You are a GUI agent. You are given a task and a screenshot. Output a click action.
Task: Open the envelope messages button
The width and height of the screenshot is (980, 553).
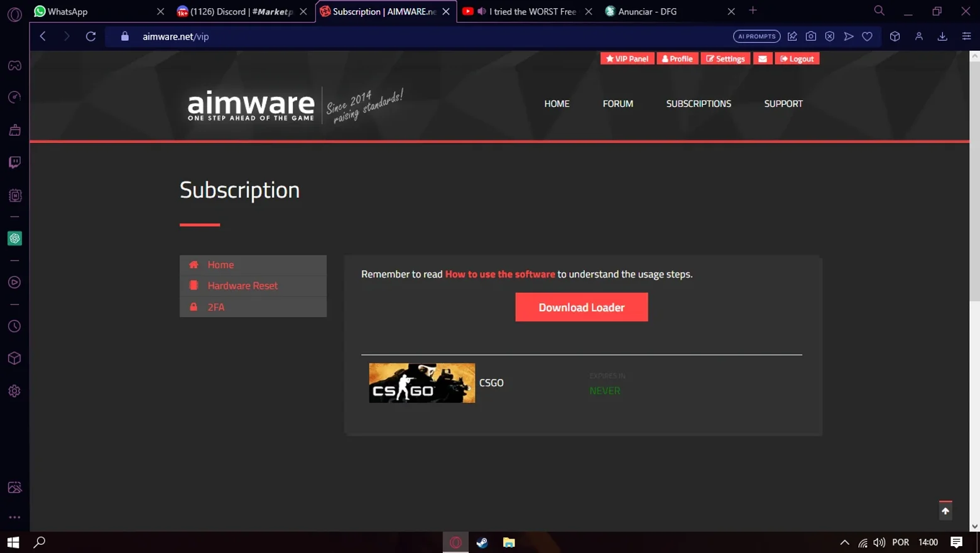pos(763,58)
